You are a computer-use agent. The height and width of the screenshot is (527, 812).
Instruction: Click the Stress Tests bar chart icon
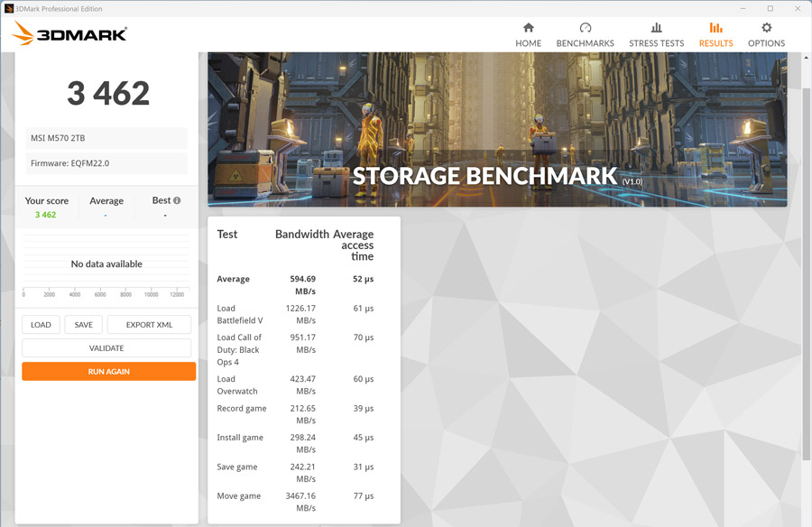[x=656, y=27]
